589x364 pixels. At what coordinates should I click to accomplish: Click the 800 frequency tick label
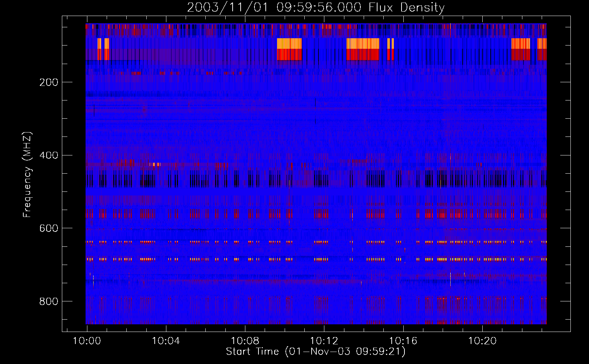click(x=49, y=301)
